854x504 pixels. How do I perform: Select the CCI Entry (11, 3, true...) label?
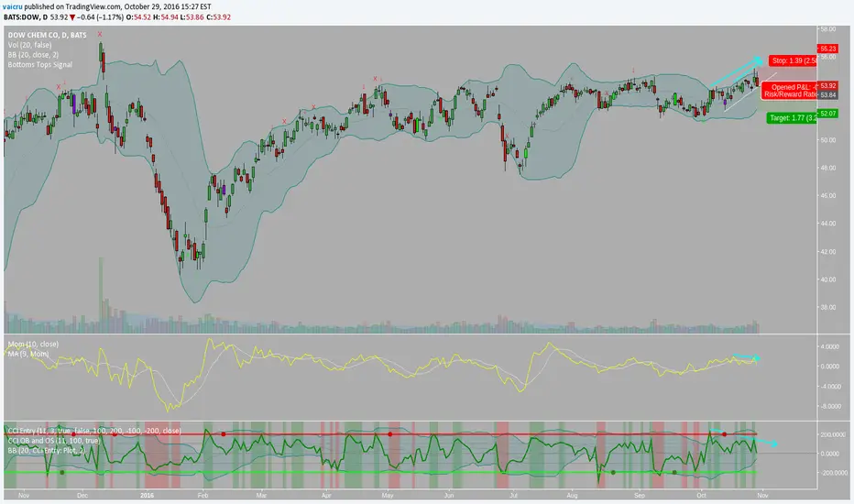pyautogui.click(x=94, y=431)
